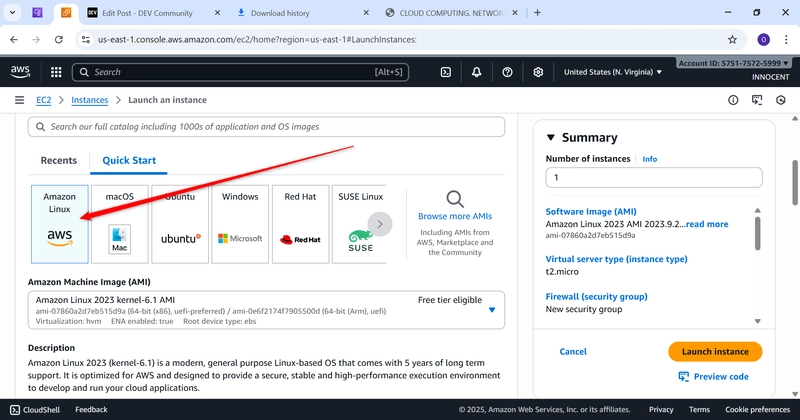Image resolution: width=800 pixels, height=420 pixels.
Task: Switch to the CLOUD COMPUTING browser tab
Action: (x=452, y=13)
